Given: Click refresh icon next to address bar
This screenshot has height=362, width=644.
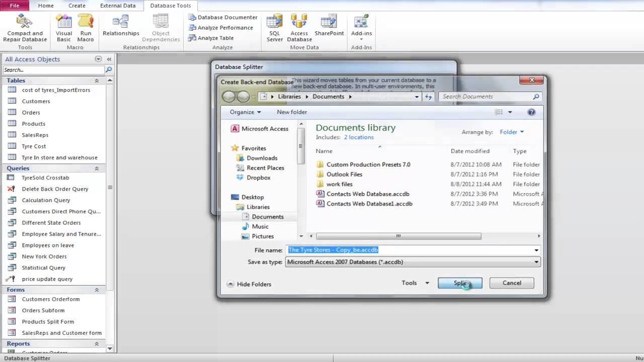Looking at the screenshot, I should (x=429, y=97).
